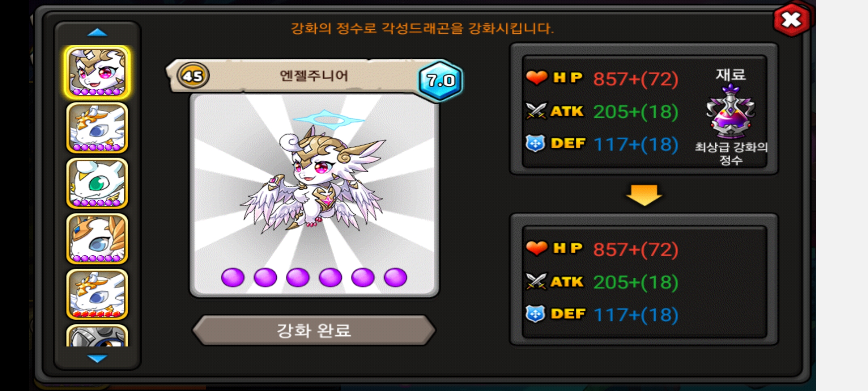This screenshot has height=391, width=868.
Task: Click the 엔젤주니어 name banner
Action: (314, 76)
